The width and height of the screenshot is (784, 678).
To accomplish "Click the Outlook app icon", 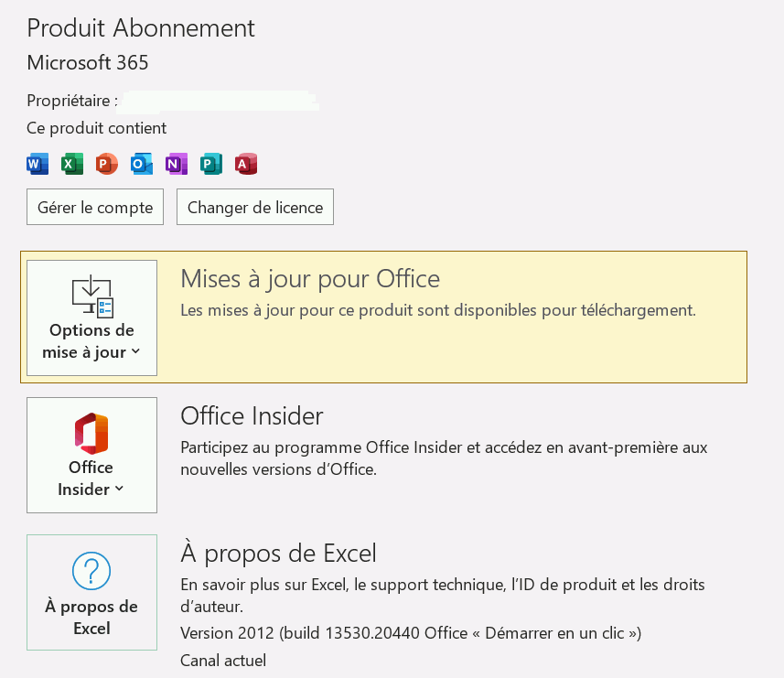I will pos(142,164).
